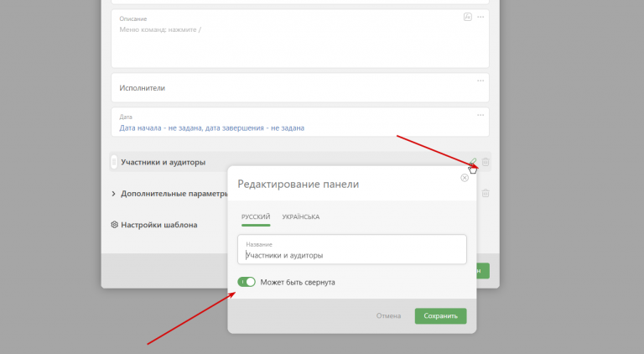This screenshot has width=644, height=354.
Task: Open the Настройки шаблона link
Action: click(x=159, y=225)
